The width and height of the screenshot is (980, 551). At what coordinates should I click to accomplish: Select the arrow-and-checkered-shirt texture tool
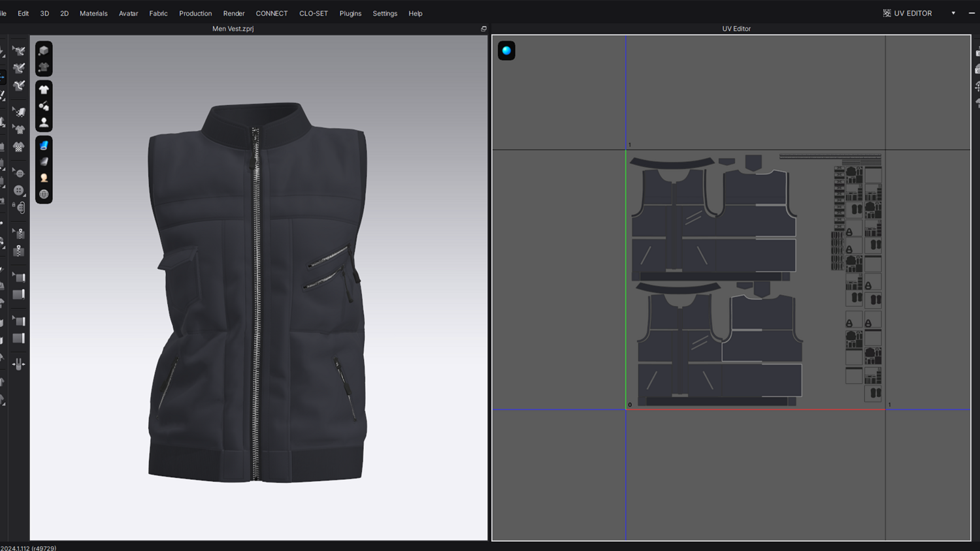[x=18, y=129]
